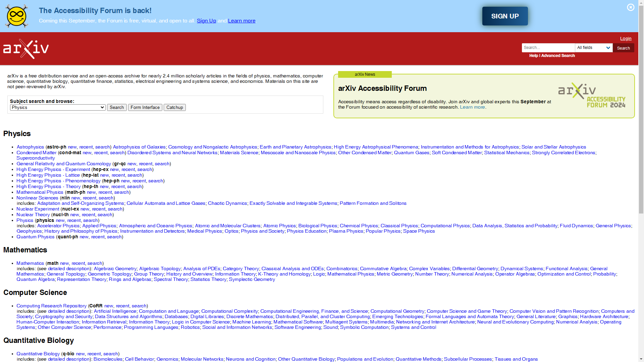The height and width of the screenshot is (362, 644).
Task: Open the Help link in the header
Action: 534,56
